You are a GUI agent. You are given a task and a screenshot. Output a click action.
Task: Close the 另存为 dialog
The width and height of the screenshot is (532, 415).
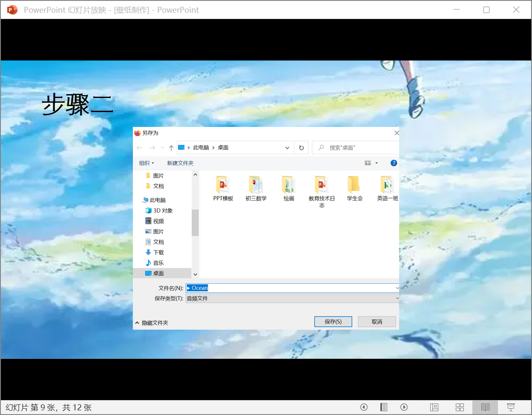(x=397, y=133)
